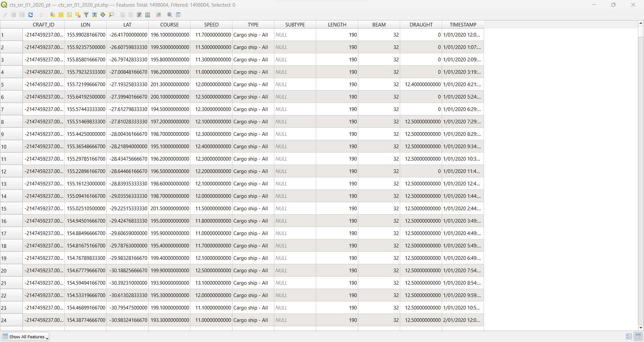644x342 pixels.
Task: Click the select all features icon
Action: coord(61,15)
